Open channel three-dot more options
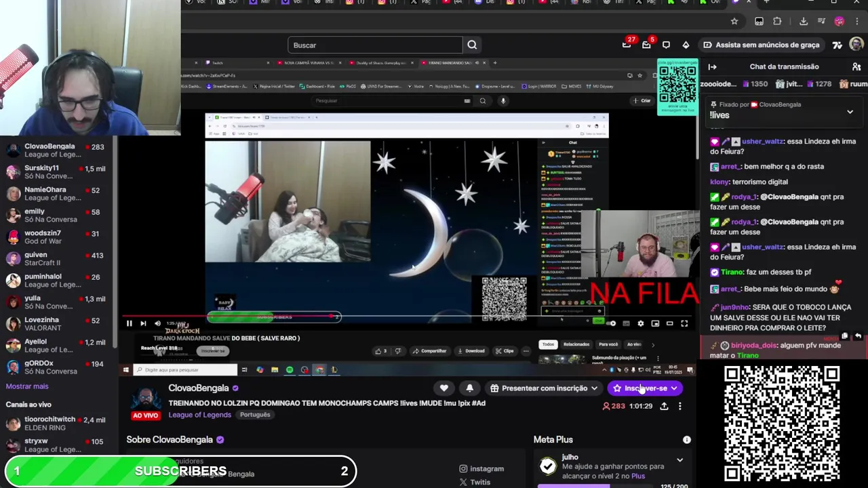Image resolution: width=868 pixels, height=488 pixels. coord(680,406)
